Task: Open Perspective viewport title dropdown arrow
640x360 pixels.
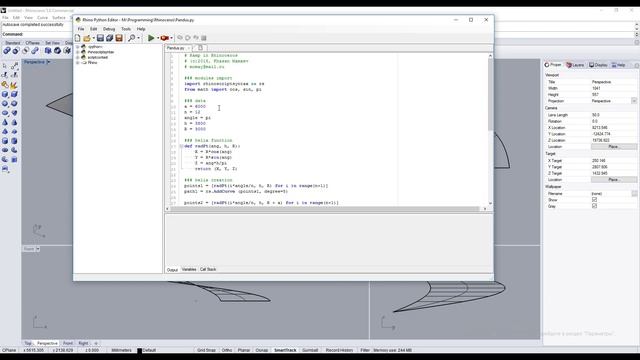Action: 48,62
